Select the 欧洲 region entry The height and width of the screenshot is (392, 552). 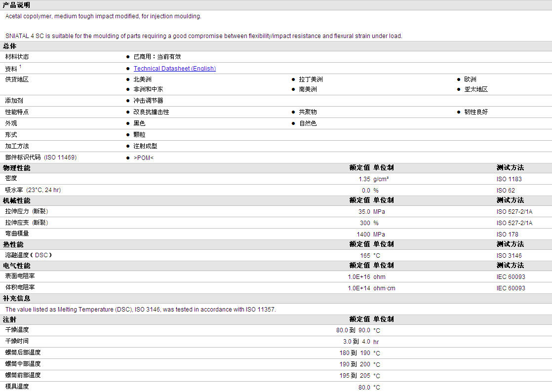(471, 79)
